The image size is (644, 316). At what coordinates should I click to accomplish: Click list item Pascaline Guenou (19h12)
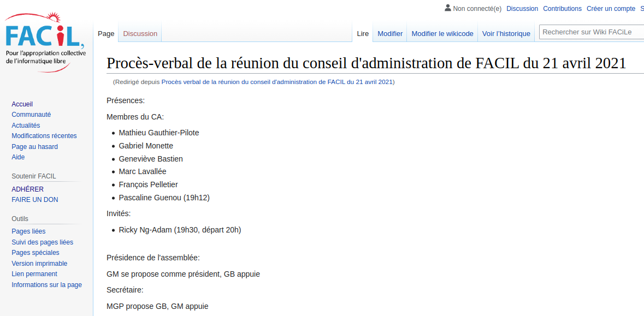click(164, 198)
